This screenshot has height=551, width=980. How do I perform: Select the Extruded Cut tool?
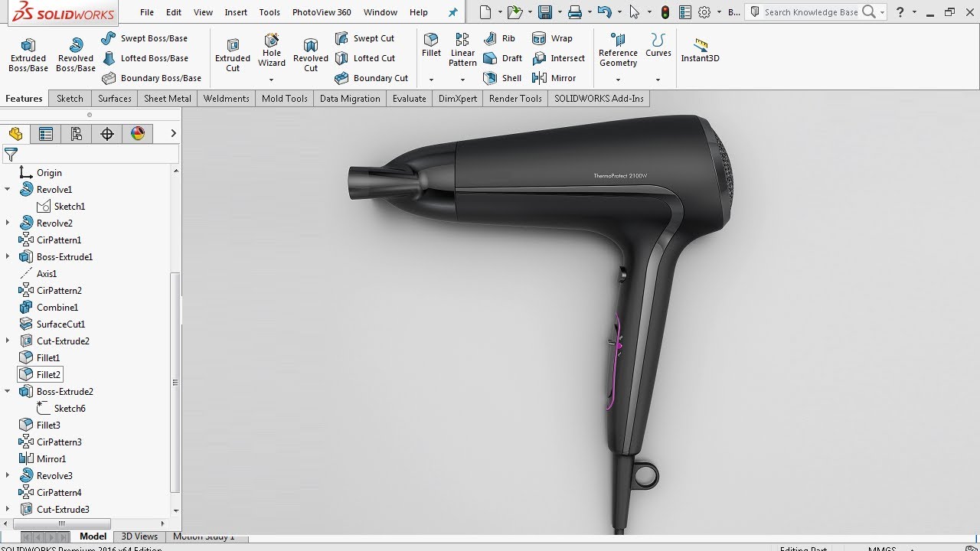tap(233, 55)
